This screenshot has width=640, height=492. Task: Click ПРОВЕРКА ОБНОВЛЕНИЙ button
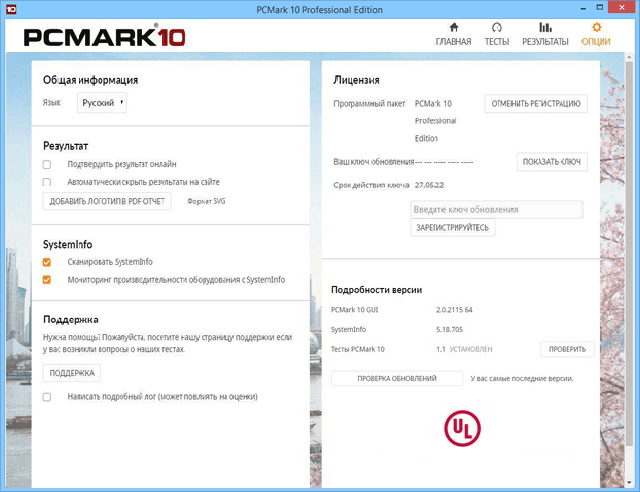click(397, 379)
